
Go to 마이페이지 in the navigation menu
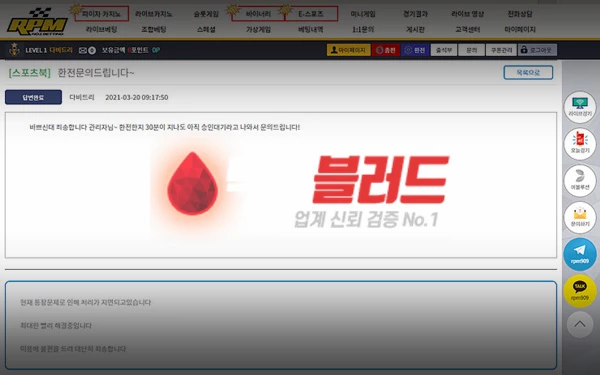(x=520, y=29)
